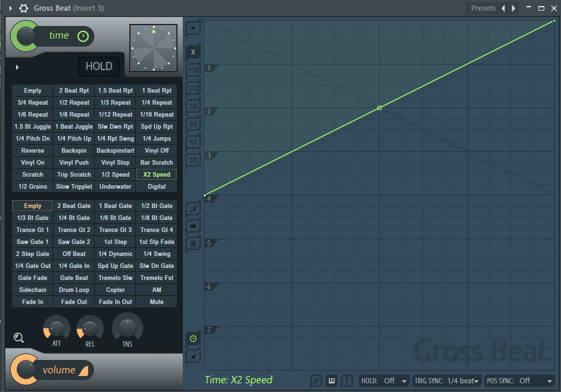Set snap to off with X button
Viewport: 561px width, 392px height.
pyautogui.click(x=193, y=52)
